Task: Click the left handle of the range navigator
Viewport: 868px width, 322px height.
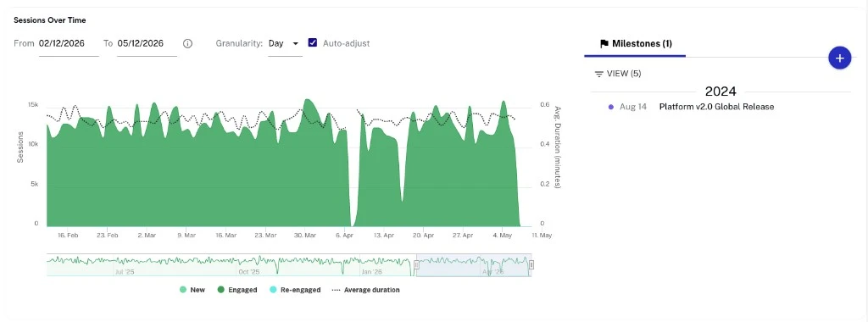Action: point(417,265)
